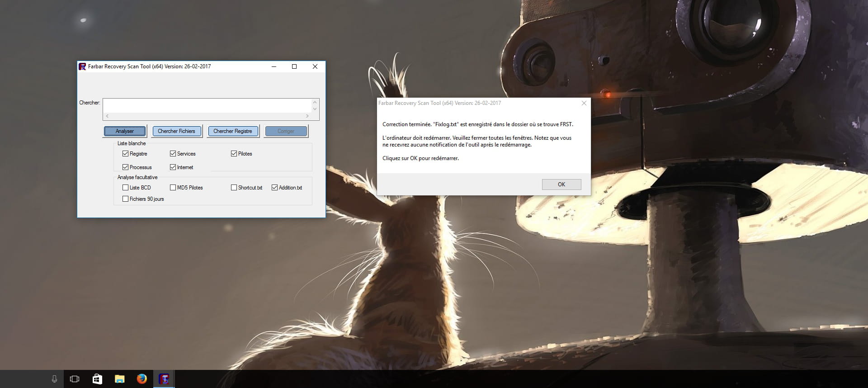Click the Chercher field scroll right arrow

pyautogui.click(x=307, y=116)
